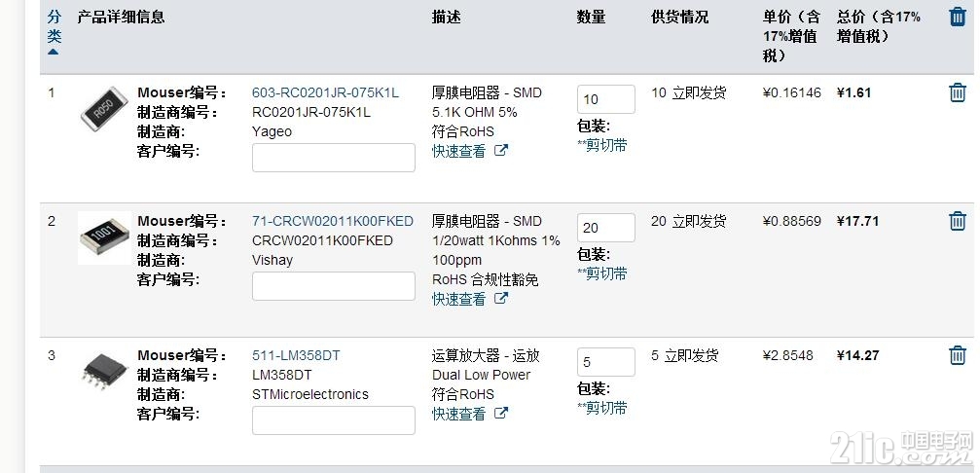Sort by 分类 column header arrow
Viewport: 980px width, 473px height.
coord(54,52)
